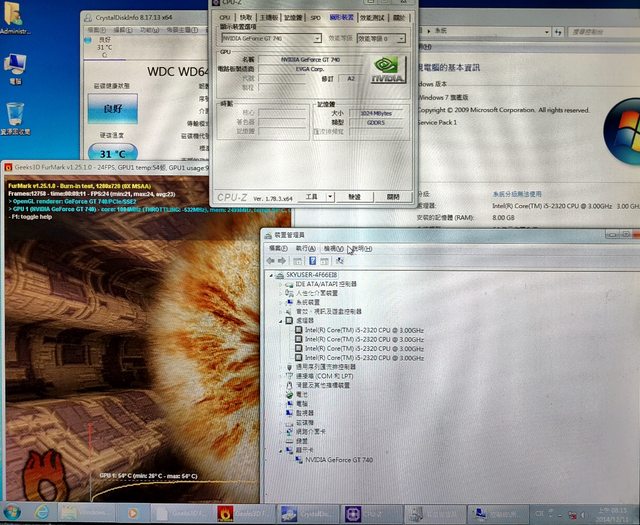Open the Computer desktop icon
This screenshot has height=525, width=640.
[15, 65]
